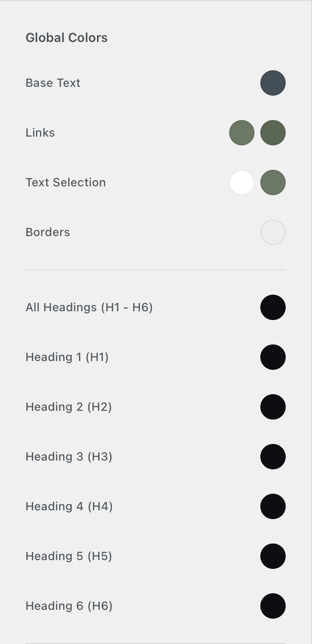Click the Heading 6 (H6) label
This screenshot has height=644, width=312.
click(x=69, y=606)
